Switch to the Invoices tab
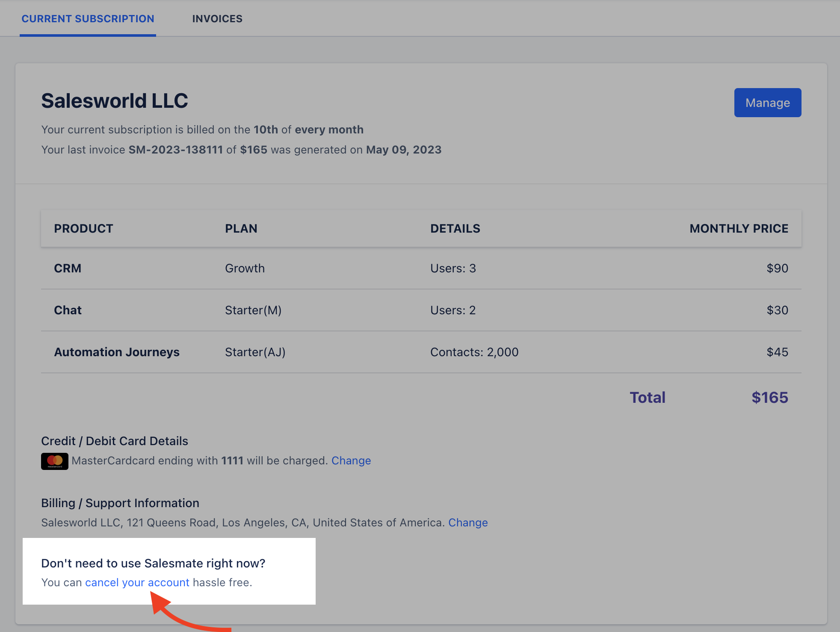Screen dimensions: 840x632 point(217,19)
